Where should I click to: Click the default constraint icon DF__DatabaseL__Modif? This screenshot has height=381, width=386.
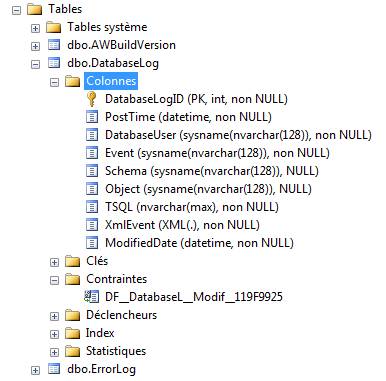pos(91,297)
